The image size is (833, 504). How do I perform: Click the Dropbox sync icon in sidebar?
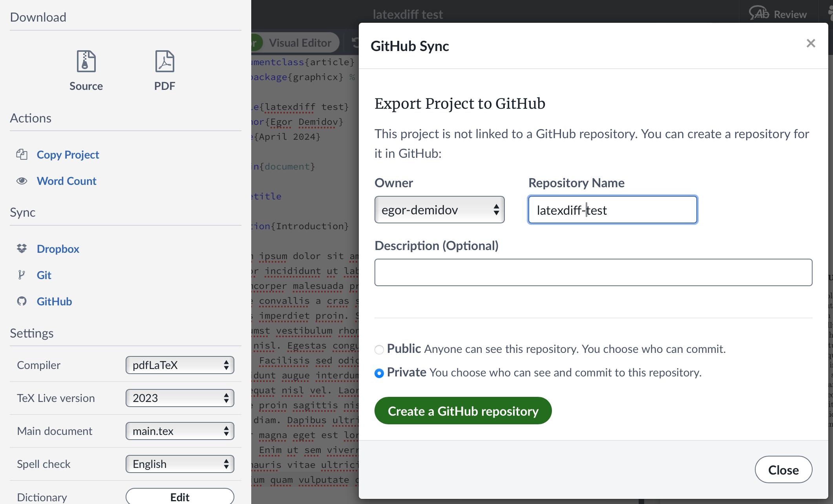22,249
